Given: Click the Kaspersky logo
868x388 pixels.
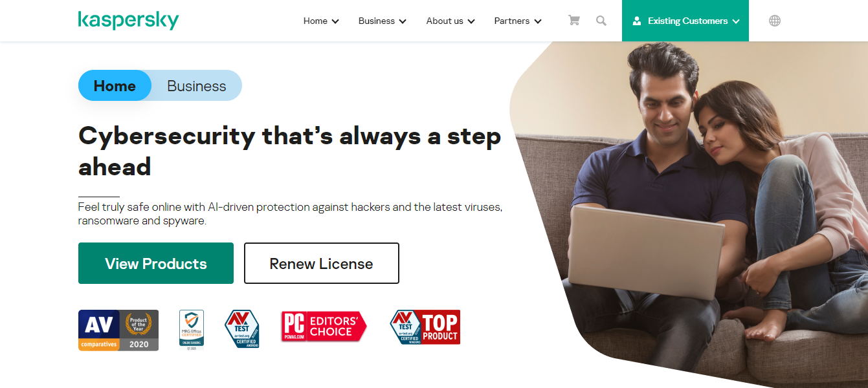Looking at the screenshot, I should 128,20.
